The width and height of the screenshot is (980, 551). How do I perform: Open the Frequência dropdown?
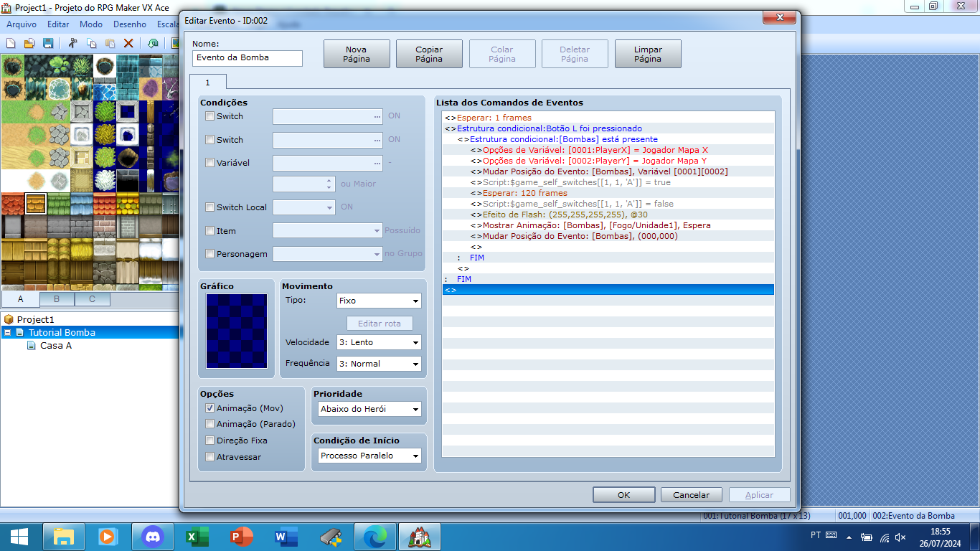tap(379, 364)
